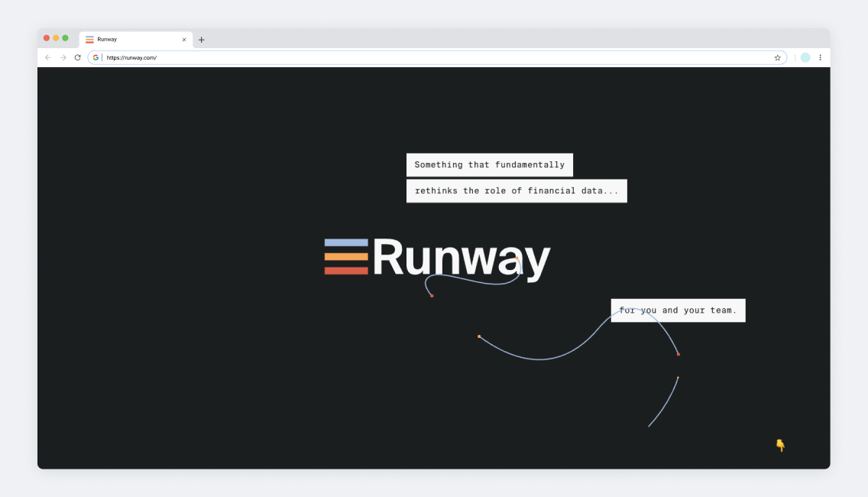Open the browser profile avatar
868x497 pixels.
click(805, 57)
